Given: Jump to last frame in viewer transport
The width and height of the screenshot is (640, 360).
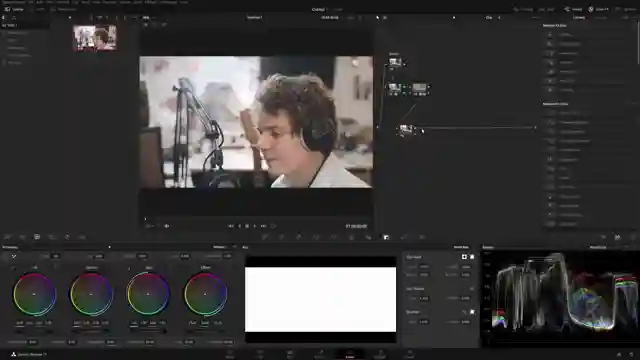Looking at the screenshot, I should [264, 226].
